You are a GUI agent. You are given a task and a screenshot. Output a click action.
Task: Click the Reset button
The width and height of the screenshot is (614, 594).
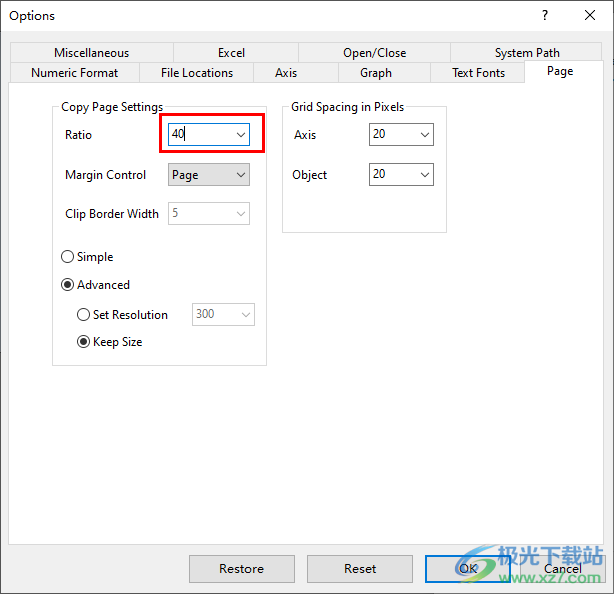click(x=360, y=569)
